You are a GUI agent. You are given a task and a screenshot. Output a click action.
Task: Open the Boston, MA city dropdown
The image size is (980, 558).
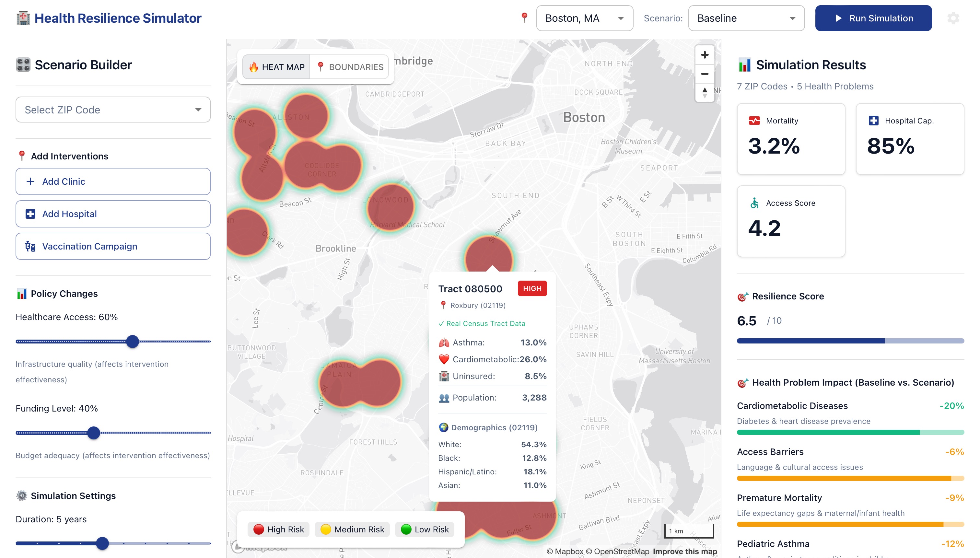[584, 18]
